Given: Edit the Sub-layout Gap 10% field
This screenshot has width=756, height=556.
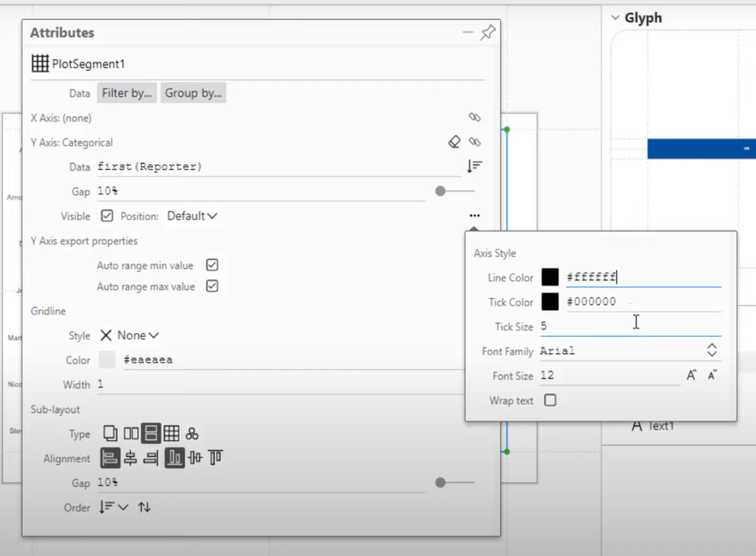Looking at the screenshot, I should (261, 482).
